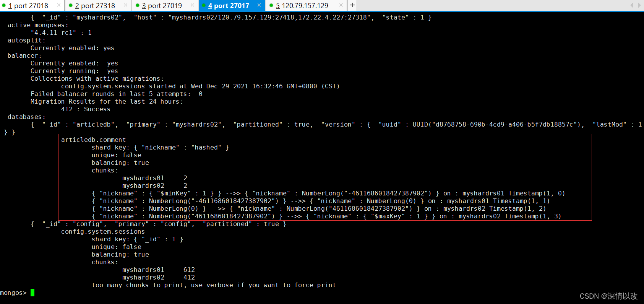Click "Collections with active migrations:" line
This screenshot has width=644, height=304.
click(x=97, y=79)
